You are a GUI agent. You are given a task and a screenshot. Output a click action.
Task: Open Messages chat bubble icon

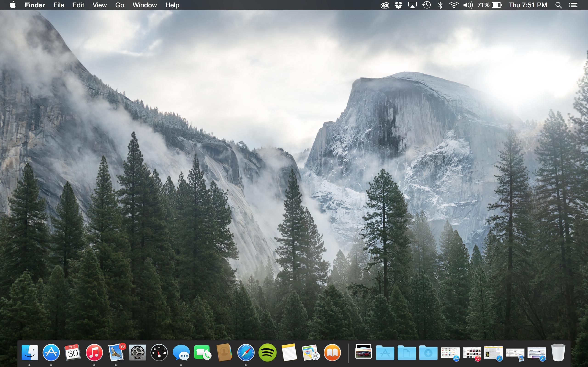coord(181,352)
